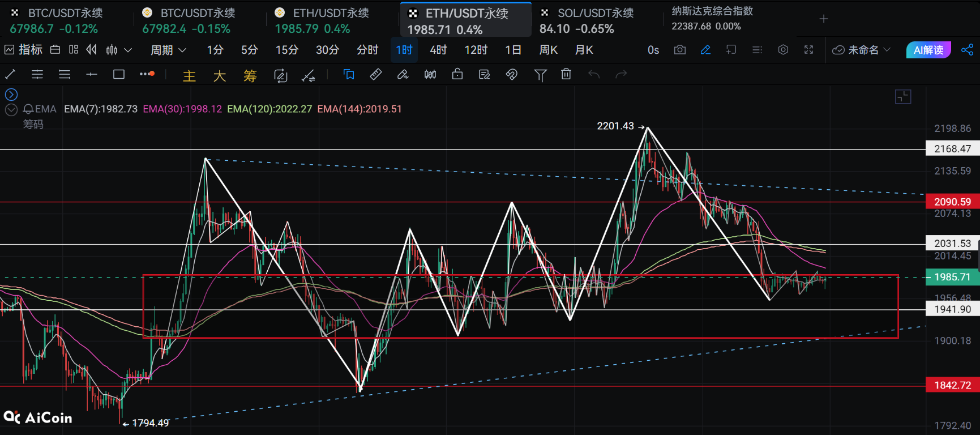Open the 周期 period dropdown
Image resolution: width=980 pixels, height=435 pixels.
pos(168,50)
